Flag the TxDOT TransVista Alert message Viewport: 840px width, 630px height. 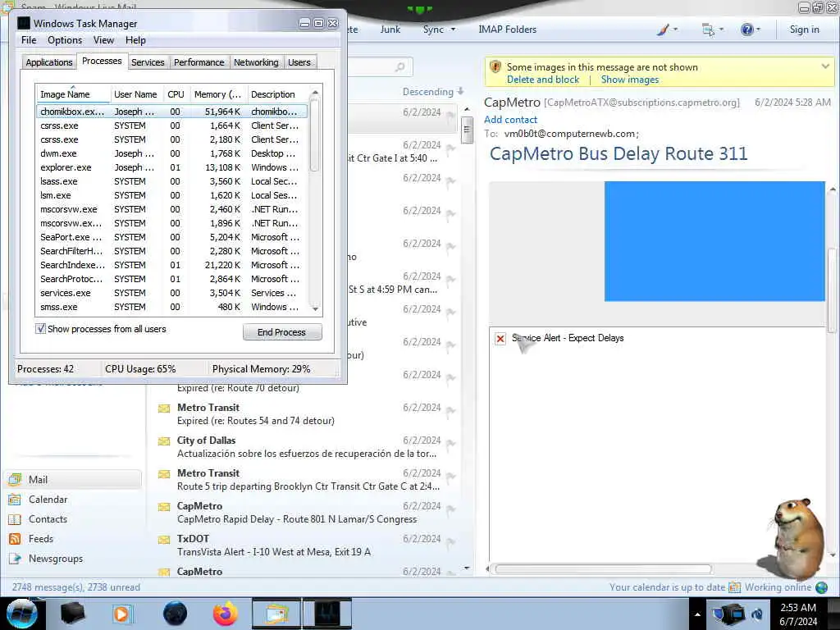coord(450,542)
